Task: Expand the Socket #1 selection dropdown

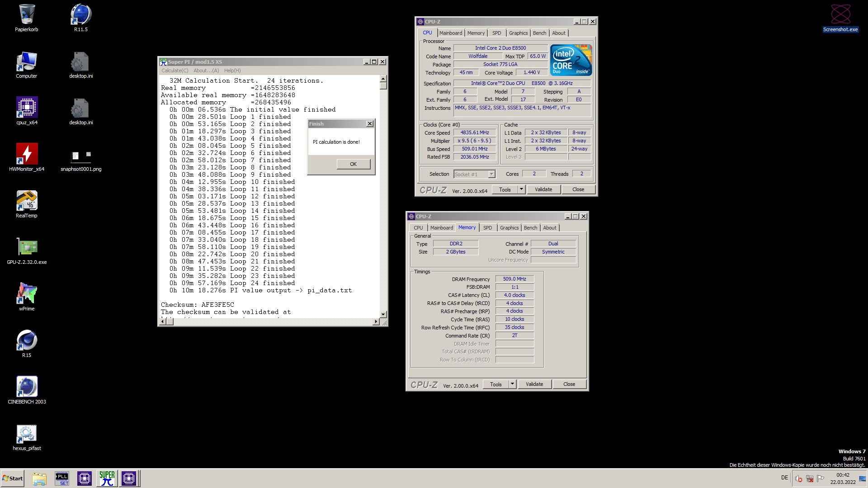Action: 492,174
